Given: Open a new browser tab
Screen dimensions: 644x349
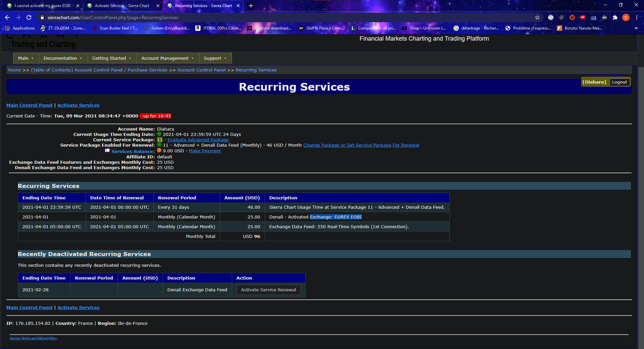Looking at the screenshot, I should coord(251,6).
